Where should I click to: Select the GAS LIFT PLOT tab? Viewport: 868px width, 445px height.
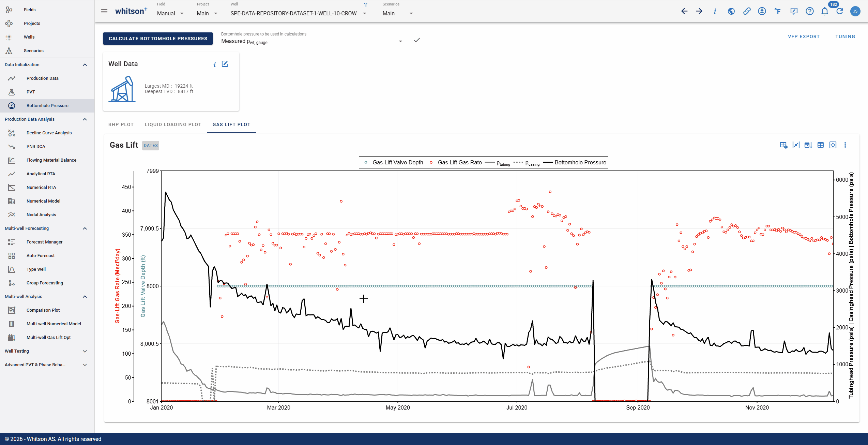pyautogui.click(x=232, y=124)
